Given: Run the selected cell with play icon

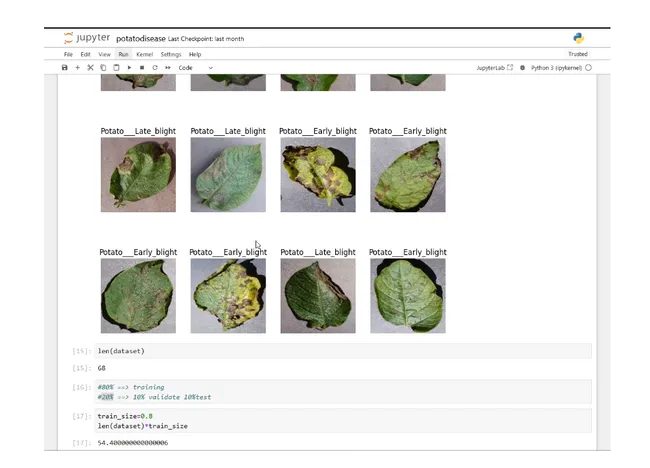Looking at the screenshot, I should pyautogui.click(x=129, y=68).
